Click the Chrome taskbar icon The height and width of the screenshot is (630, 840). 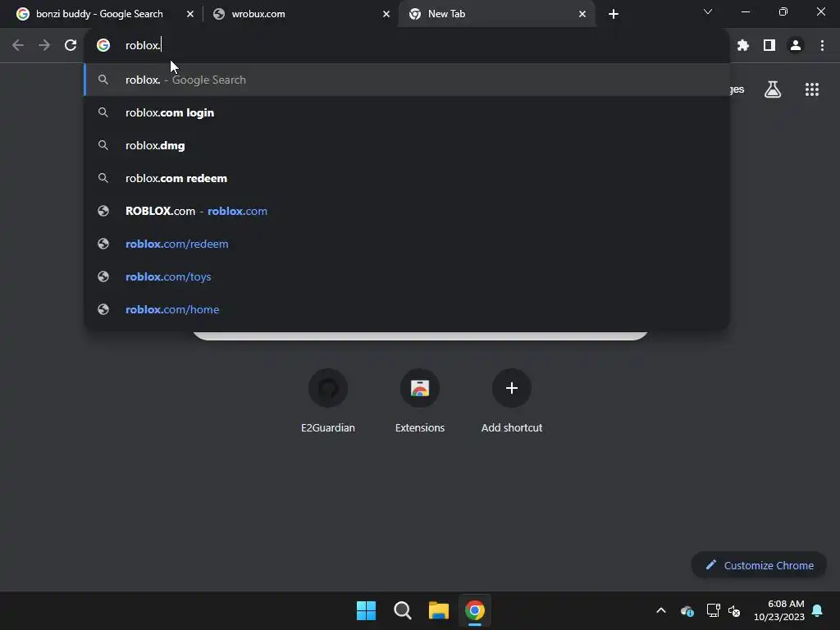[x=475, y=610]
